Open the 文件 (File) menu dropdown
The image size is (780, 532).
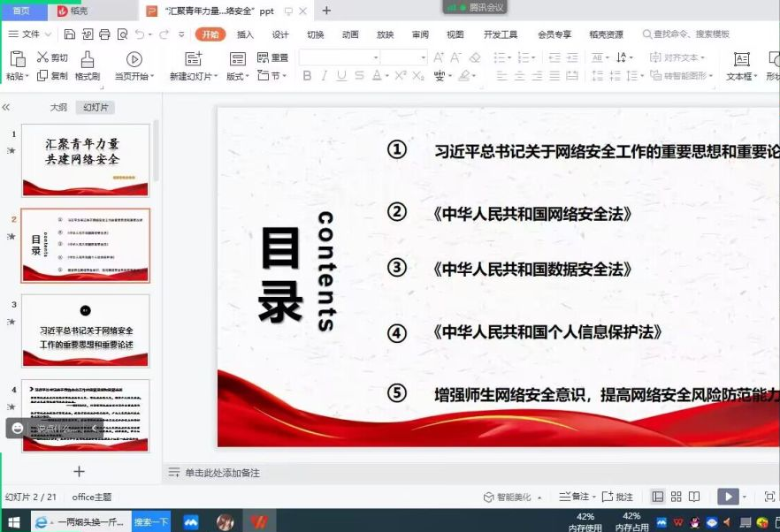coord(30,34)
